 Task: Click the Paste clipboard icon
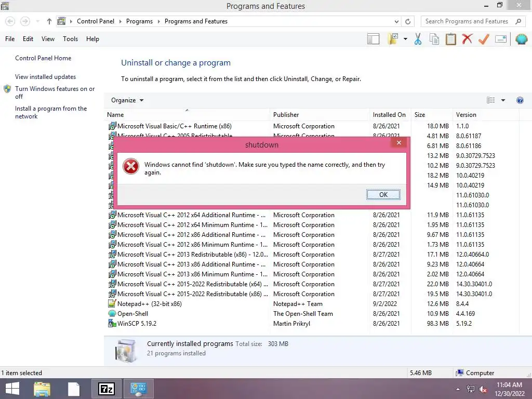pyautogui.click(x=450, y=39)
